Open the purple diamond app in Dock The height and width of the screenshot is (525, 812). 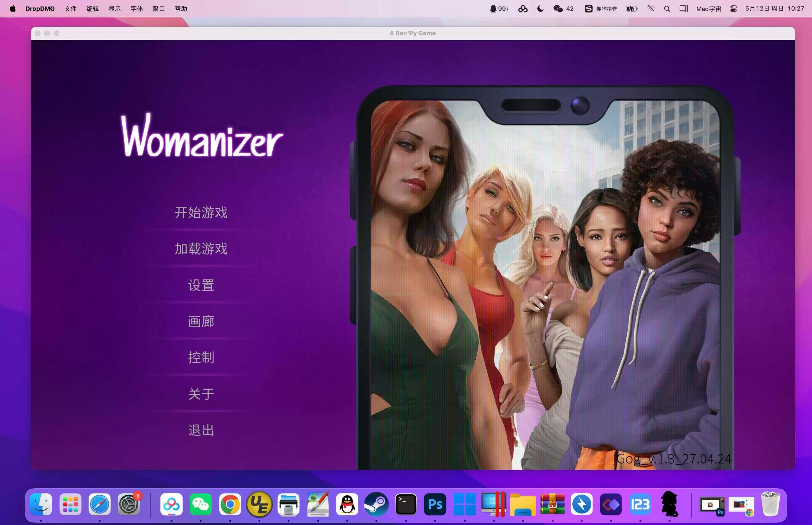(611, 504)
